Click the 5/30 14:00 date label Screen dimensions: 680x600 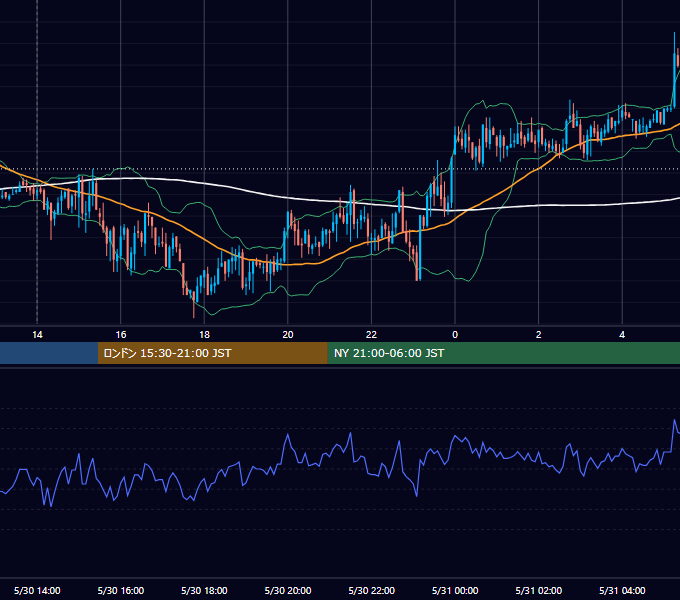click(37, 590)
